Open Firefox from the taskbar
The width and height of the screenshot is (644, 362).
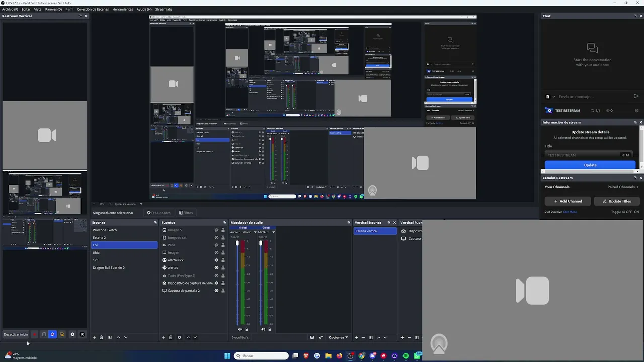(339, 356)
